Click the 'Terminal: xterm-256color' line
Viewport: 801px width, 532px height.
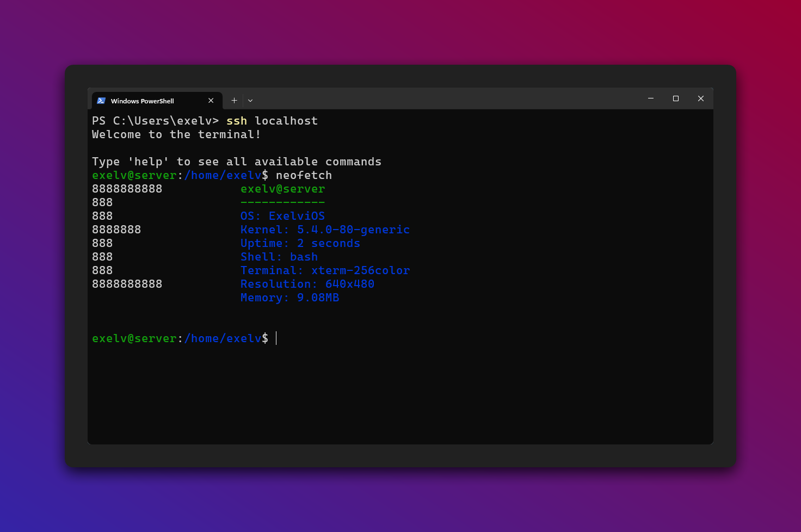pyautogui.click(x=325, y=270)
